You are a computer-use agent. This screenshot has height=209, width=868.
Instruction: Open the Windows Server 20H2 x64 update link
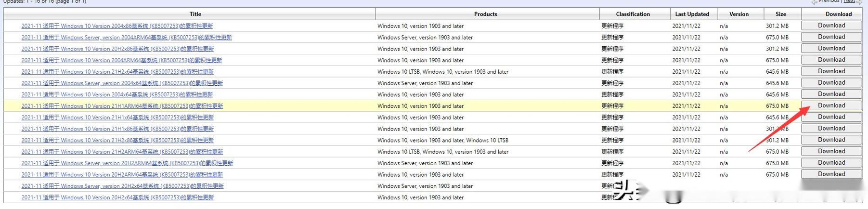(122, 186)
